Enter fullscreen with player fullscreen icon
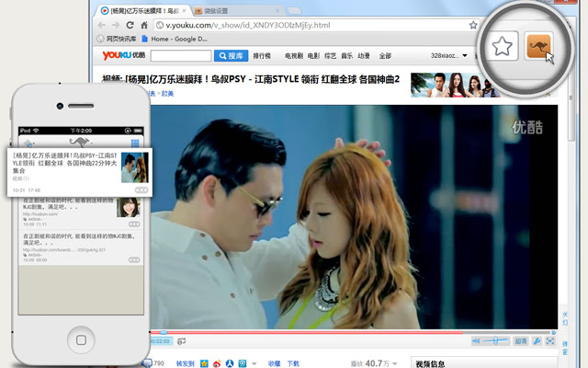 [550, 341]
